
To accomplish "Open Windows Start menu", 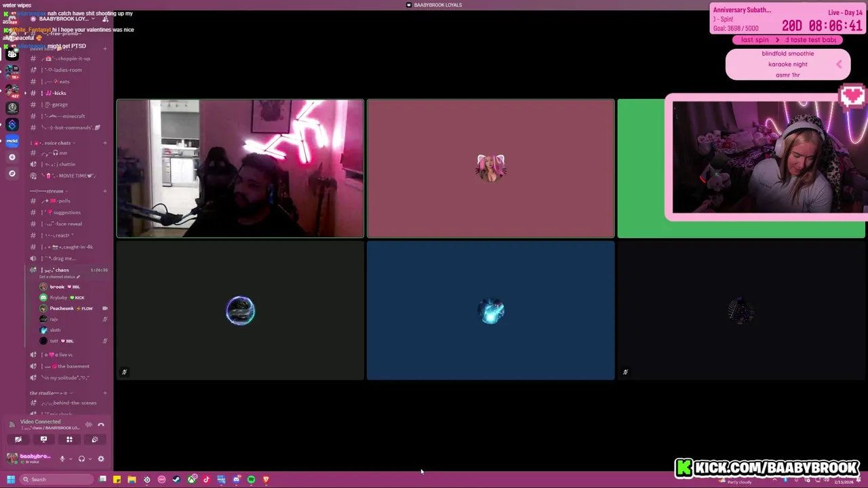I will coord(10,480).
